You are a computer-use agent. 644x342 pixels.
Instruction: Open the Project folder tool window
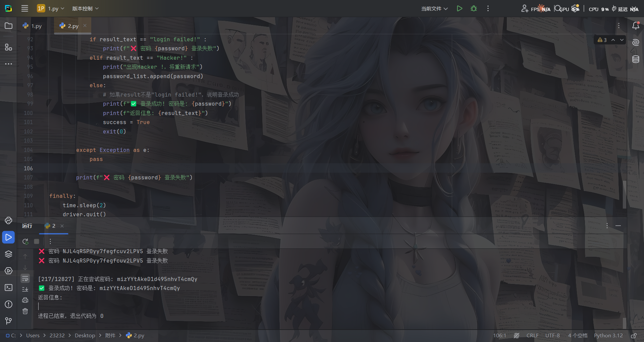click(8, 26)
